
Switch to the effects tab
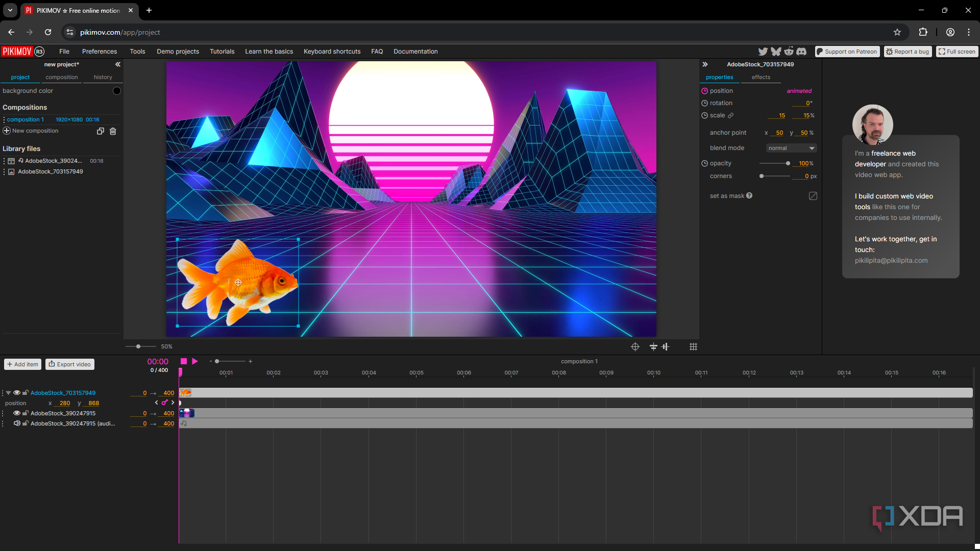[761, 77]
